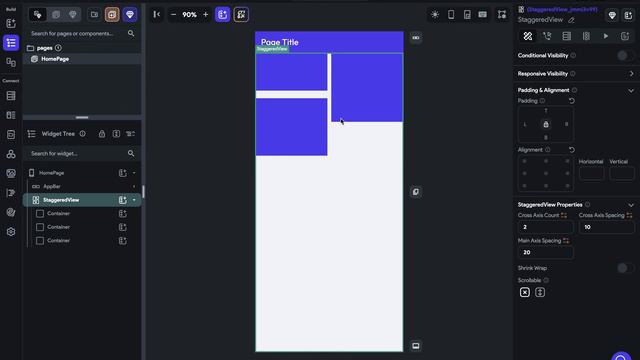Toggle Conditional Visibility switch
Viewport: 640px width, 360px height.
(625, 56)
